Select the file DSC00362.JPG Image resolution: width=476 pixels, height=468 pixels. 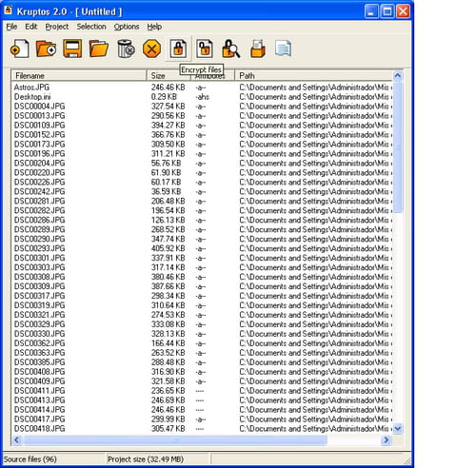[40, 343]
